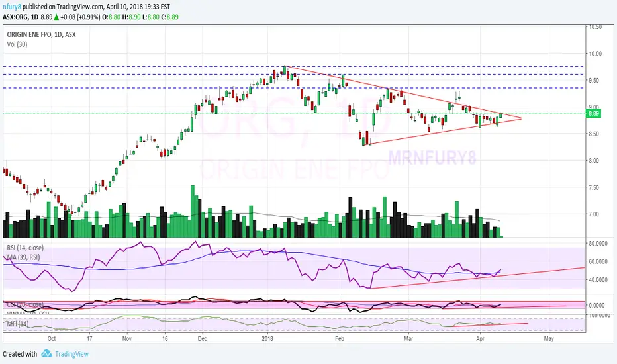Select the green 8.89 current price tag
This screenshot has height=364, width=617.
click(x=593, y=113)
